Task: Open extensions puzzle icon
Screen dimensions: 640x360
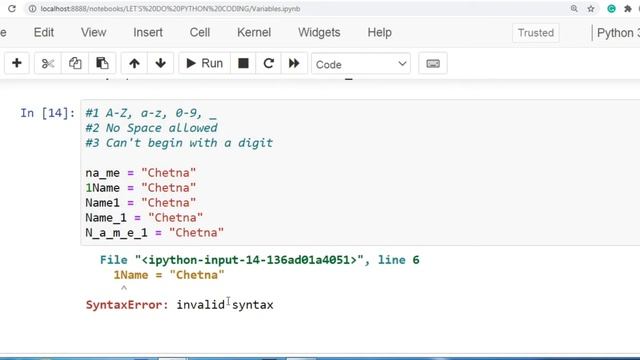Action: click(628, 9)
